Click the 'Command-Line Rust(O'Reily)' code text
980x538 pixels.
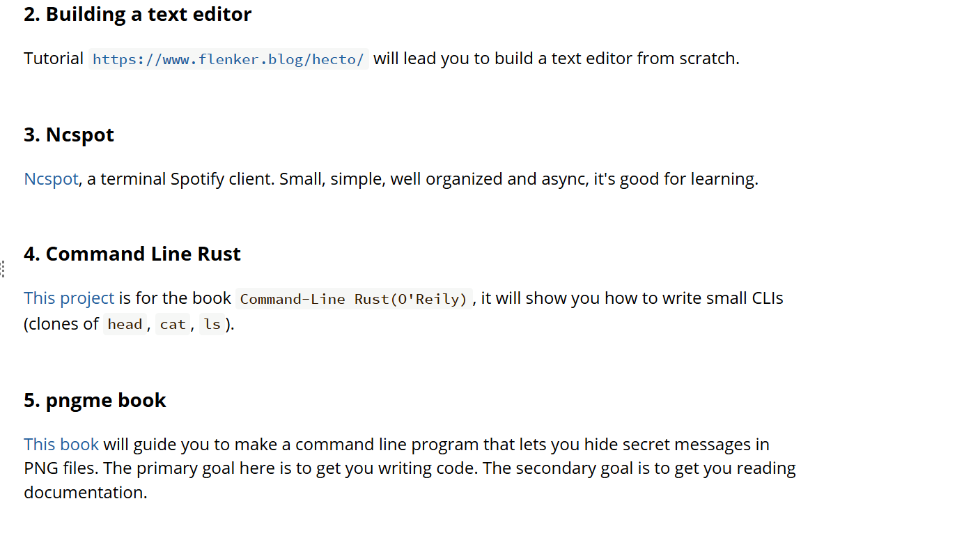coord(354,299)
